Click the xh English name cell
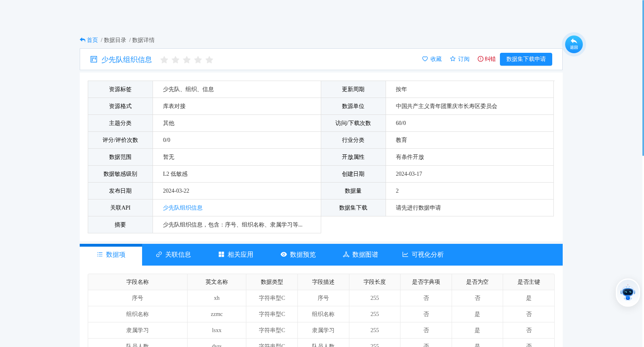The height and width of the screenshot is (347, 644). coord(217,298)
